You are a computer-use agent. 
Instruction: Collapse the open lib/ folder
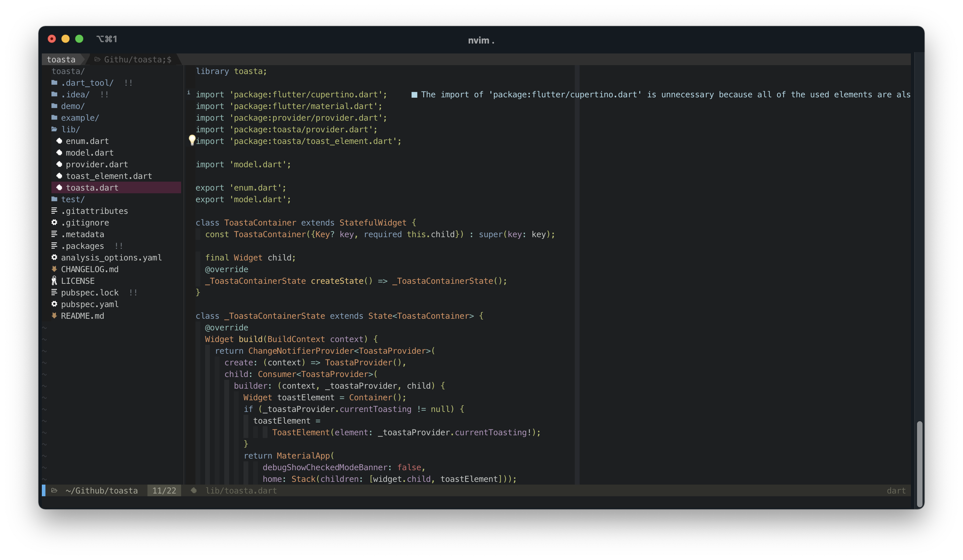[x=70, y=130]
